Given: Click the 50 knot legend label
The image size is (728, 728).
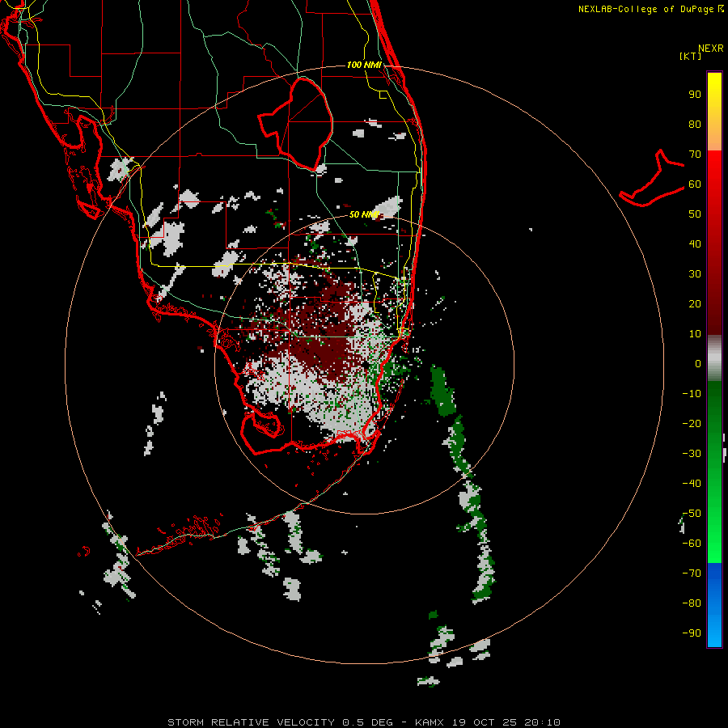Looking at the screenshot, I should [695, 214].
